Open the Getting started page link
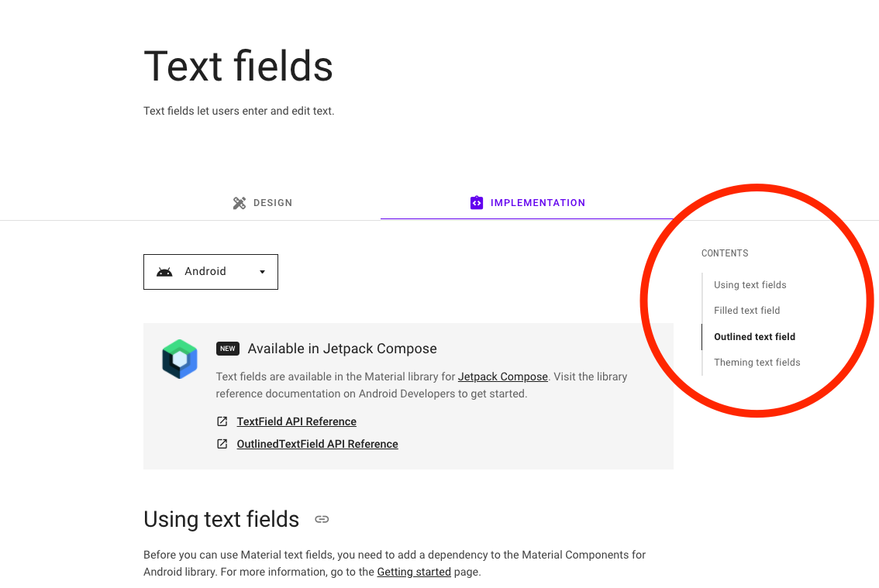The height and width of the screenshot is (588, 879). (413, 572)
